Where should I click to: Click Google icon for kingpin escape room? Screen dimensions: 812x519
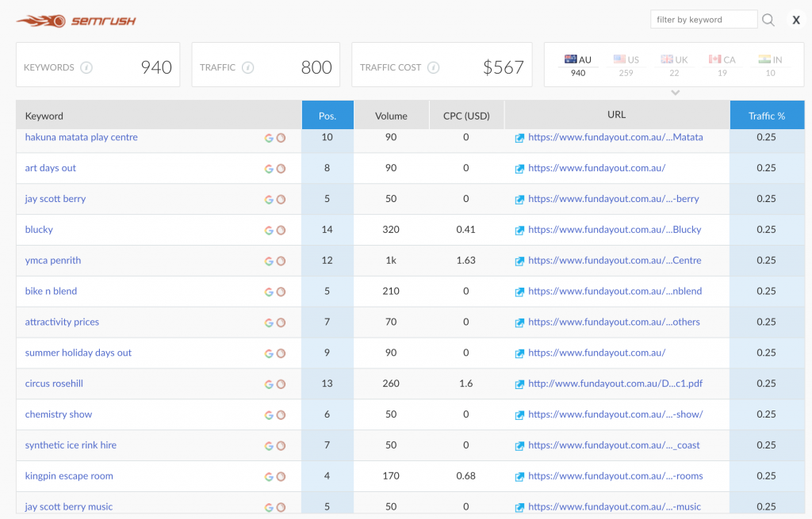269,476
